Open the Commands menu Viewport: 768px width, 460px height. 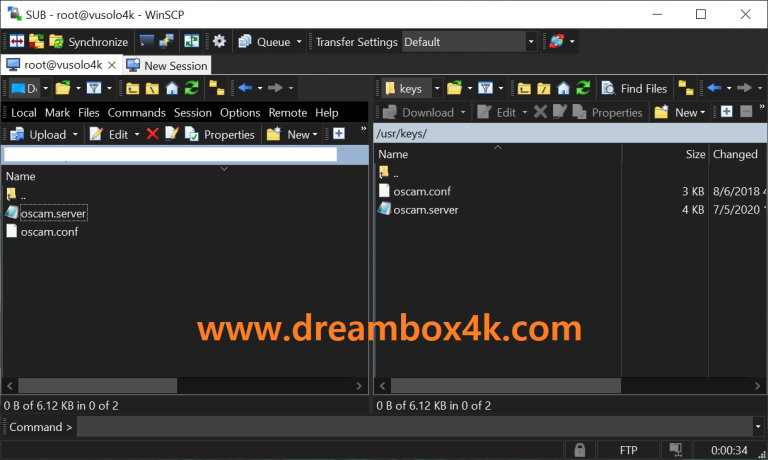137,113
